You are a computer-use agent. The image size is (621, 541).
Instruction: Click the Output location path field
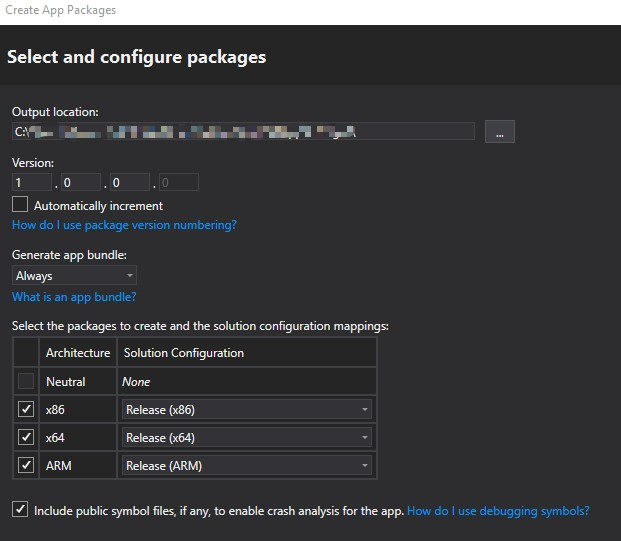tap(243, 132)
